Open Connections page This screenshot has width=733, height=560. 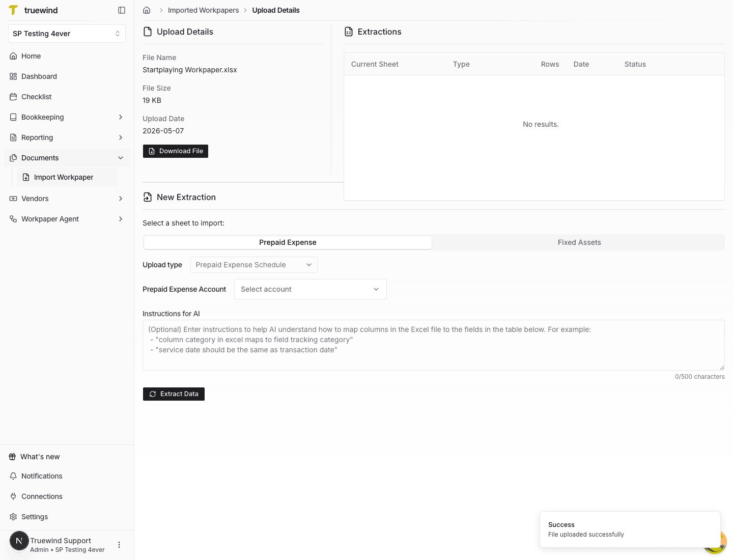(x=67, y=496)
